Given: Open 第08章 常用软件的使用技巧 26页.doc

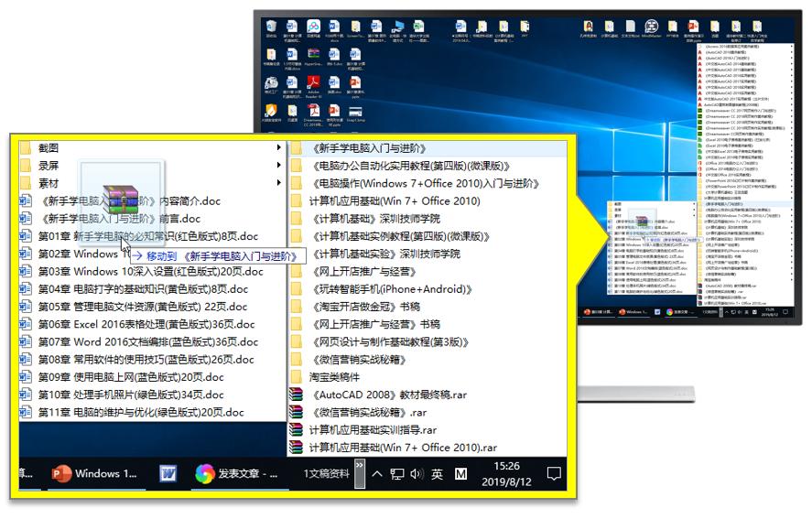Looking at the screenshot, I should 146,360.
